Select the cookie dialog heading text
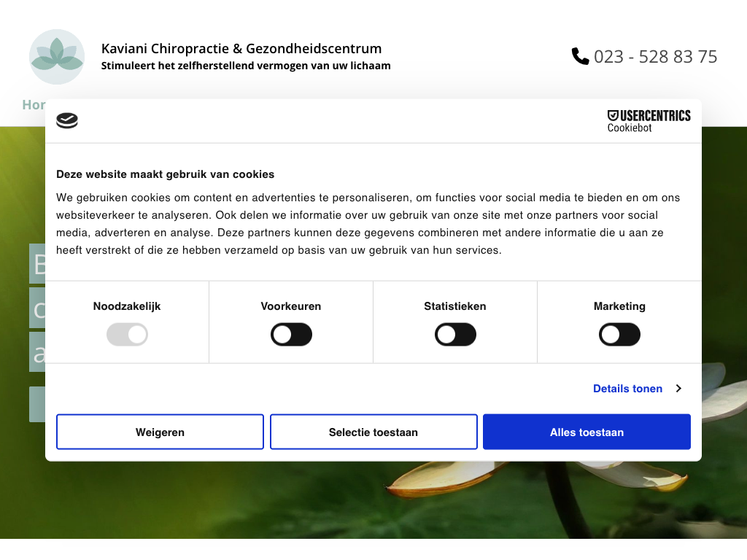This screenshot has height=560, width=747. click(x=166, y=174)
